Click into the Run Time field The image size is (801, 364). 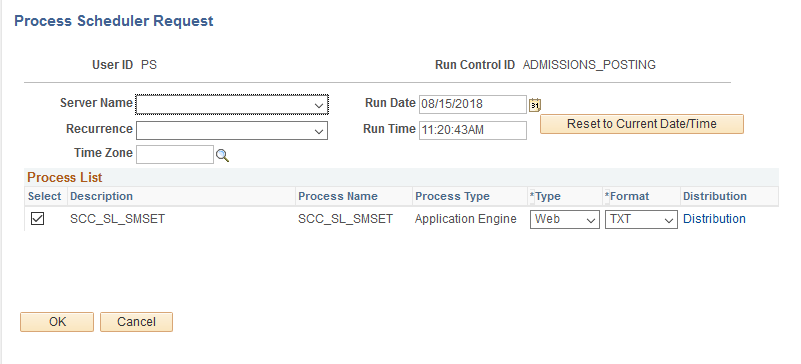pyautogui.click(x=473, y=130)
